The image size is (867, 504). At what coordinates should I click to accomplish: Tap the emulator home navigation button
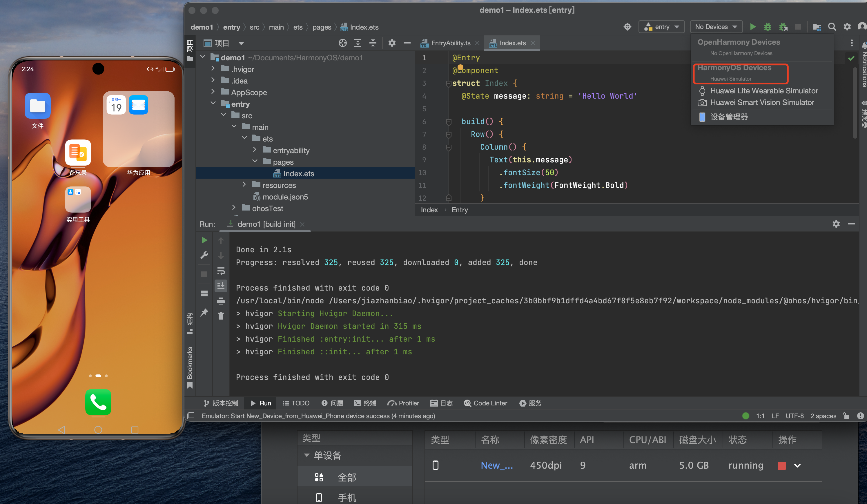(x=98, y=430)
